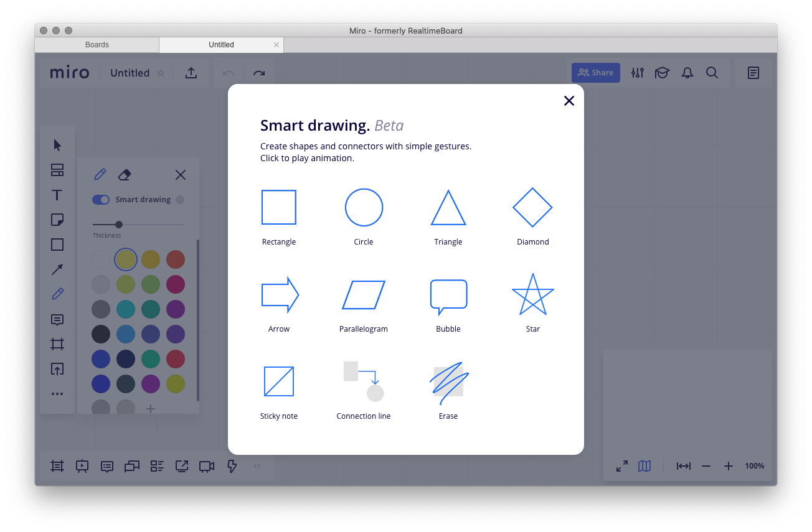Play the Triangle gesture animation

click(x=448, y=208)
